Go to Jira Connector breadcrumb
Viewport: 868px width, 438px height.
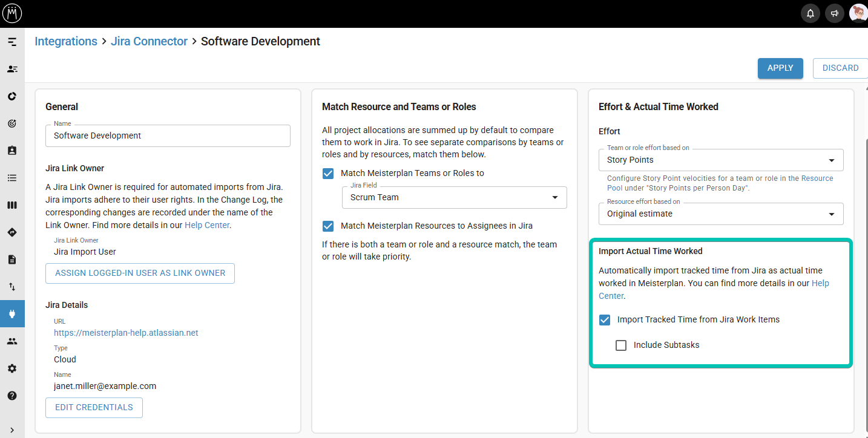pos(149,41)
